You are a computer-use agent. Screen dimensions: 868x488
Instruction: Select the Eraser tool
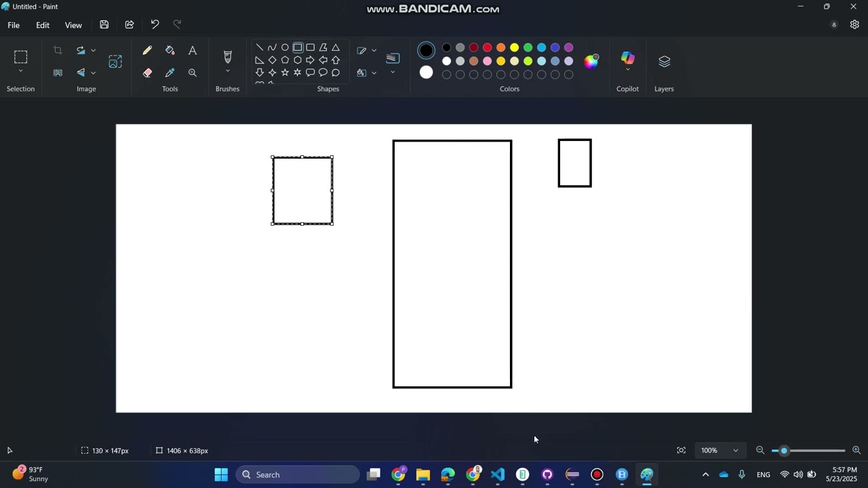[147, 73]
